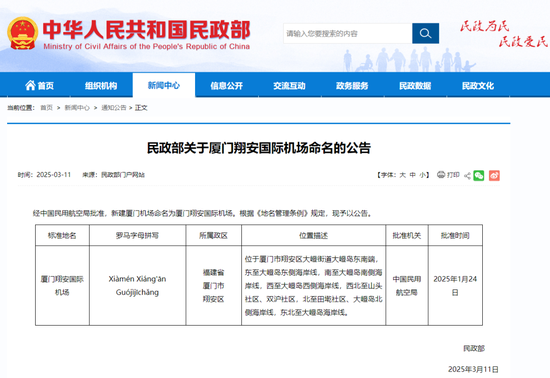Open the 信息公开 navigation tab
The image size is (550, 378).
coord(227,86)
